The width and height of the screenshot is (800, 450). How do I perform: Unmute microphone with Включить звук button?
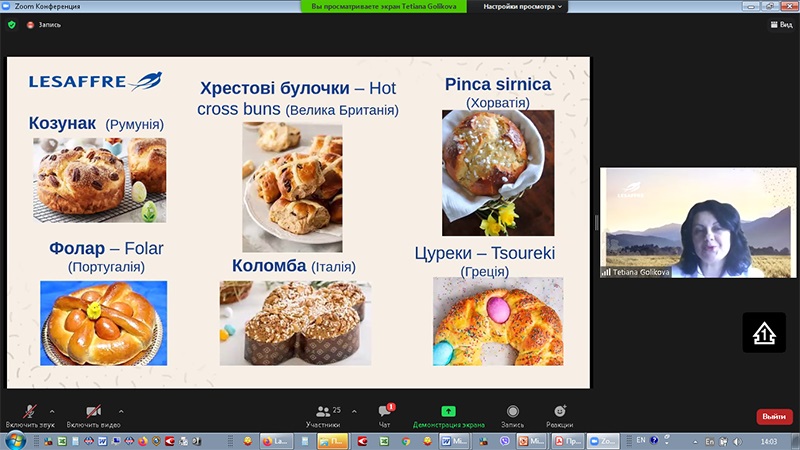coord(30,415)
